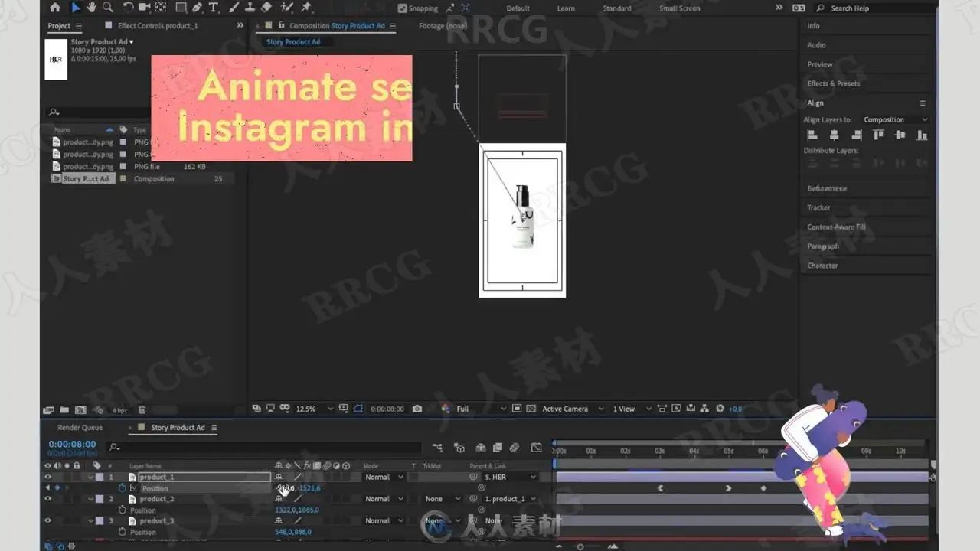Toggle Position stopwatch for product_3
This screenshot has height=551, width=980.
click(x=122, y=532)
